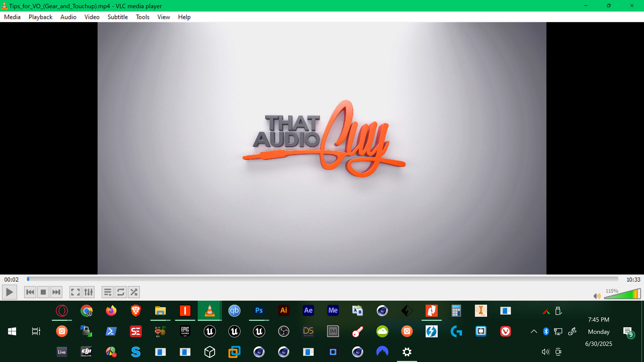Open OBS Studio from the taskbar

tap(283, 331)
